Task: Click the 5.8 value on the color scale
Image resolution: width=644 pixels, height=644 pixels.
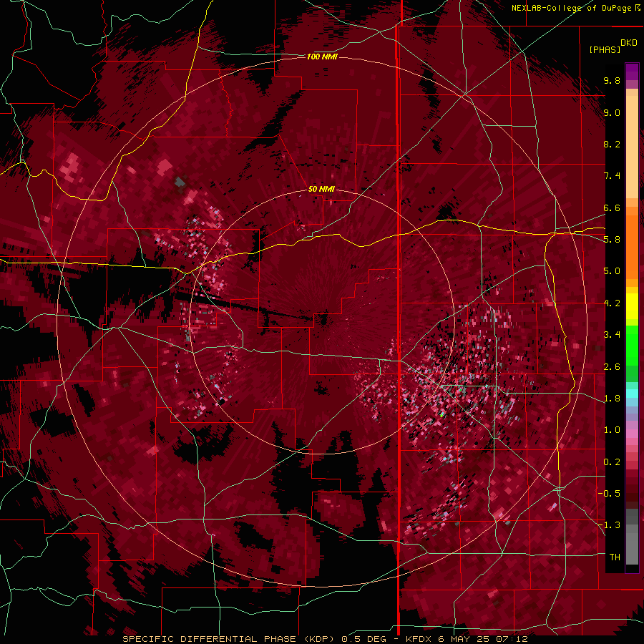Action: click(x=612, y=240)
